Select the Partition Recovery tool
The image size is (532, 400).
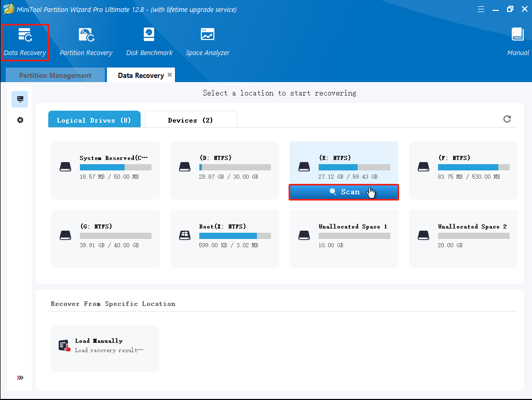click(86, 42)
